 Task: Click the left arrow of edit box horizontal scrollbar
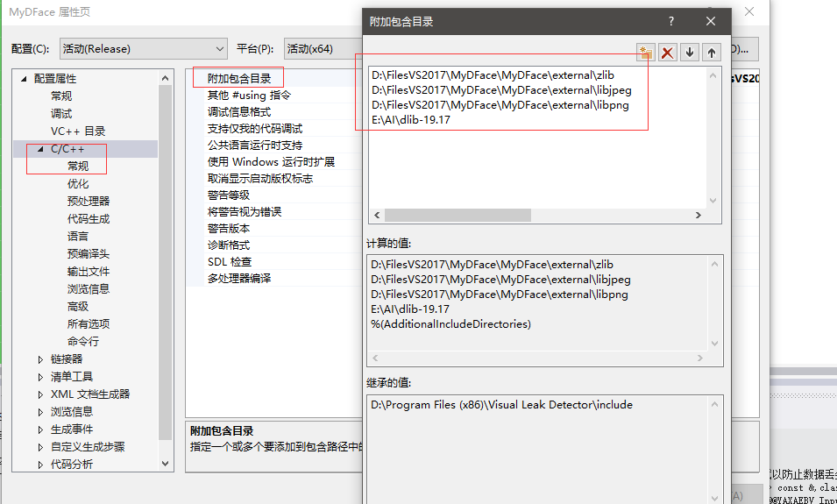tap(377, 215)
